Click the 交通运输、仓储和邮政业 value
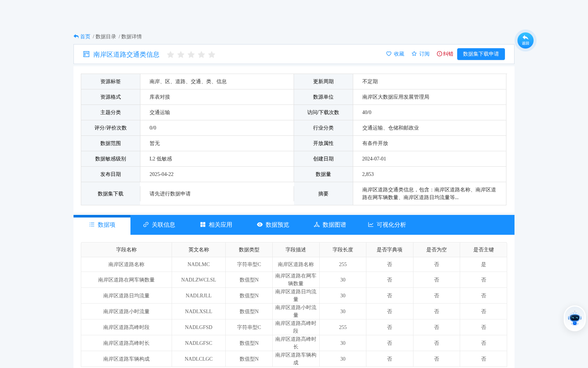 (x=391, y=128)
